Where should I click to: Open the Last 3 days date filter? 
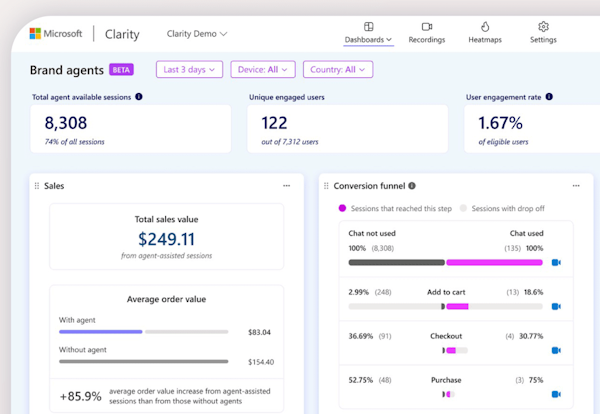point(189,70)
